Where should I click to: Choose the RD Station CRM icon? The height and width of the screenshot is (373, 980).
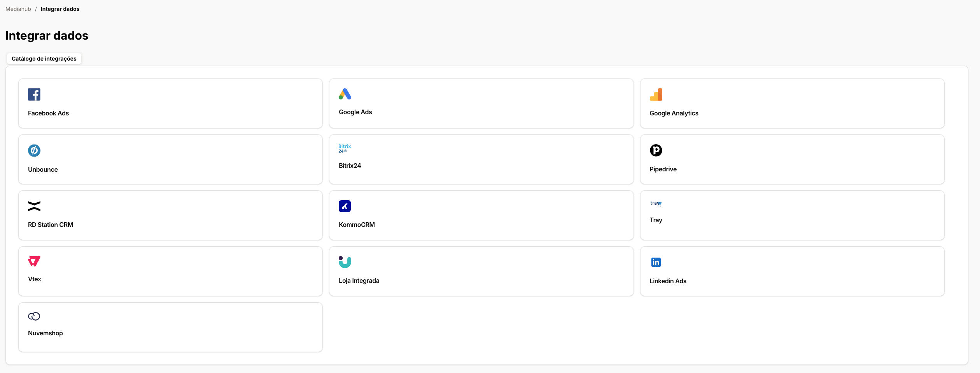pyautogui.click(x=34, y=206)
